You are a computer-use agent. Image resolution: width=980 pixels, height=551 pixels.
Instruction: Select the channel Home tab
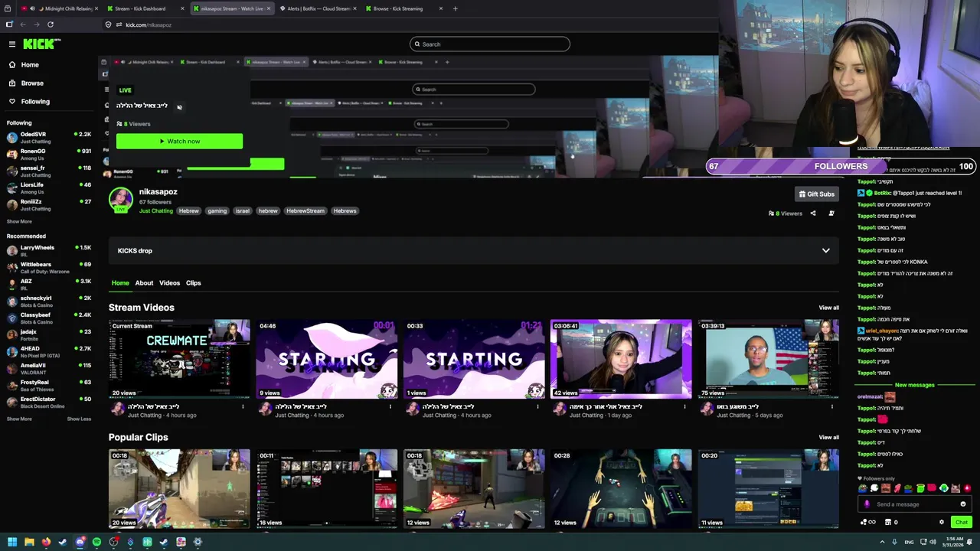[120, 283]
